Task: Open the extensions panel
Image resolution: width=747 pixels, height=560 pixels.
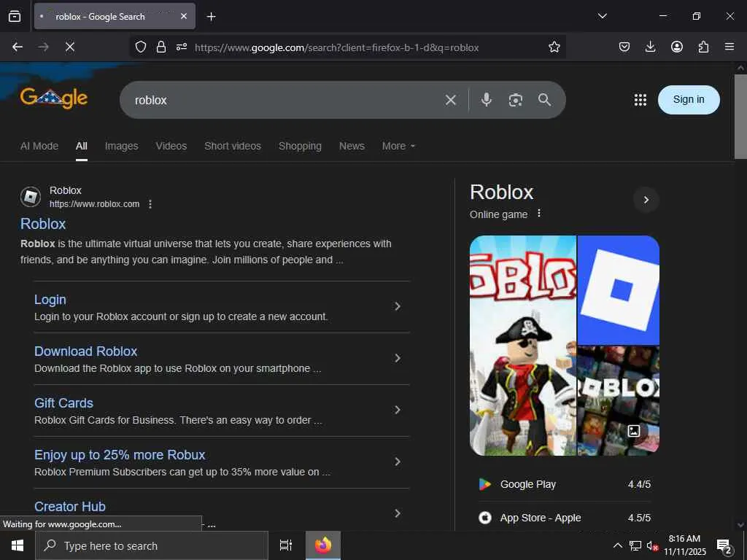Action: [x=703, y=47]
